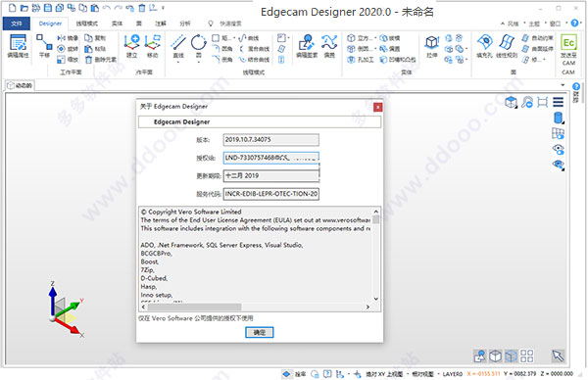Image resolution: width=588 pixels, height=380 pixels.
Task: Select the 平移 translate tool
Action: tap(44, 46)
